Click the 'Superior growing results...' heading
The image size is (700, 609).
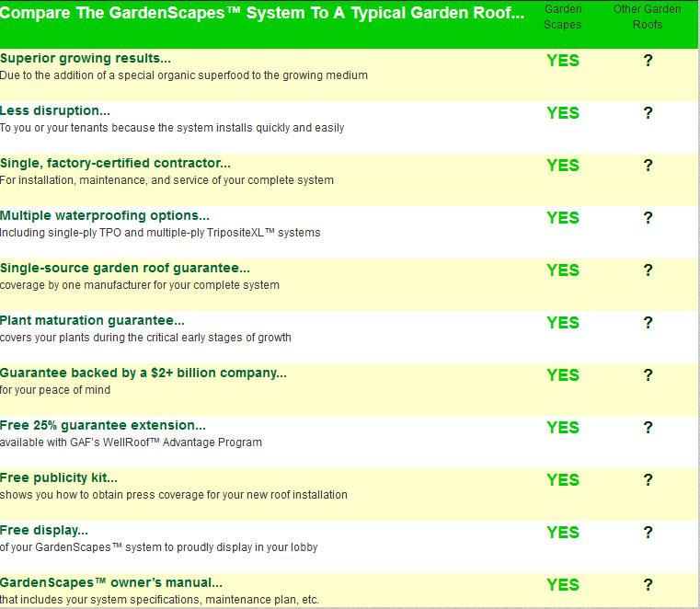(86, 59)
